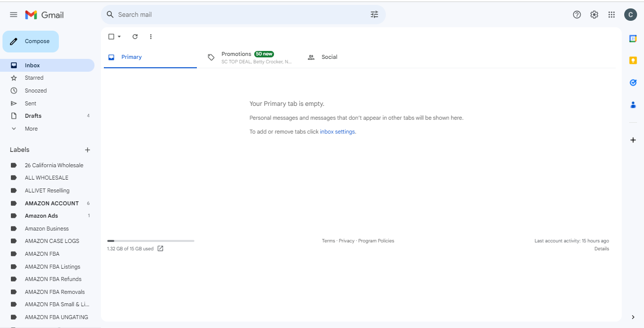644x328 pixels.
Task: Click the inbox settings link
Action: [x=337, y=132]
